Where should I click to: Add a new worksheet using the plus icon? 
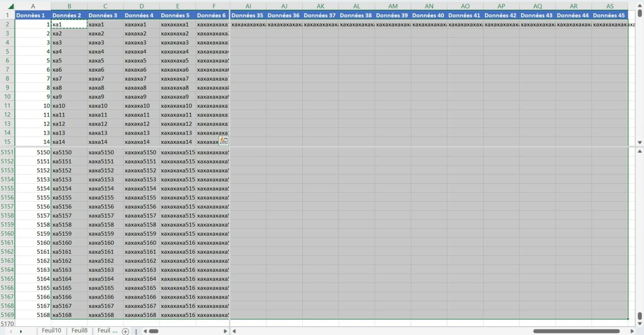(x=125, y=331)
